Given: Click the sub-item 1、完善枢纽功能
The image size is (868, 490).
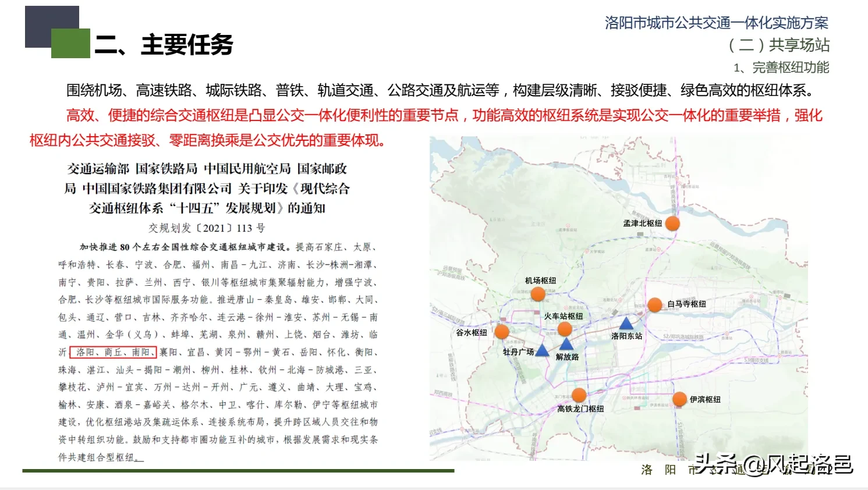Looking at the screenshot, I should click(x=781, y=68).
